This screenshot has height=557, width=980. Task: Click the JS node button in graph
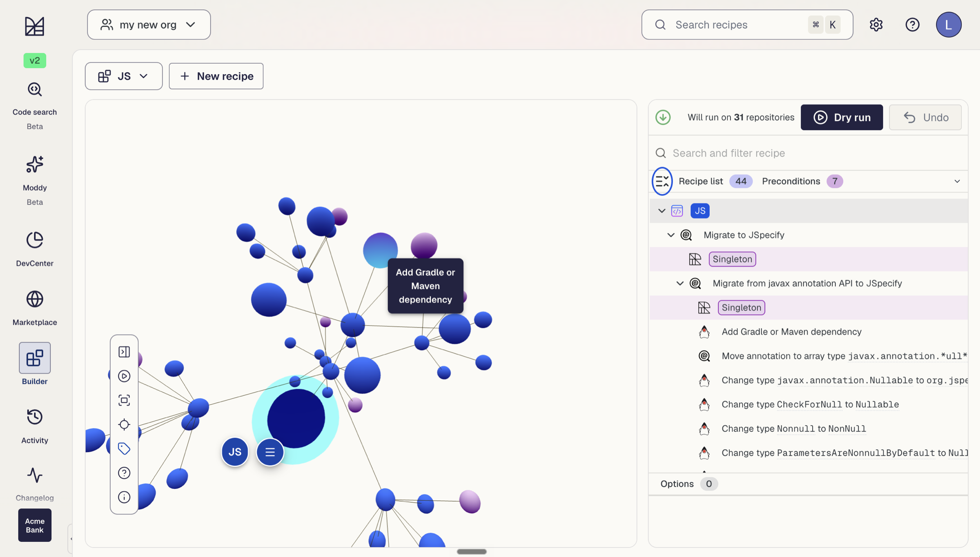pos(235,452)
